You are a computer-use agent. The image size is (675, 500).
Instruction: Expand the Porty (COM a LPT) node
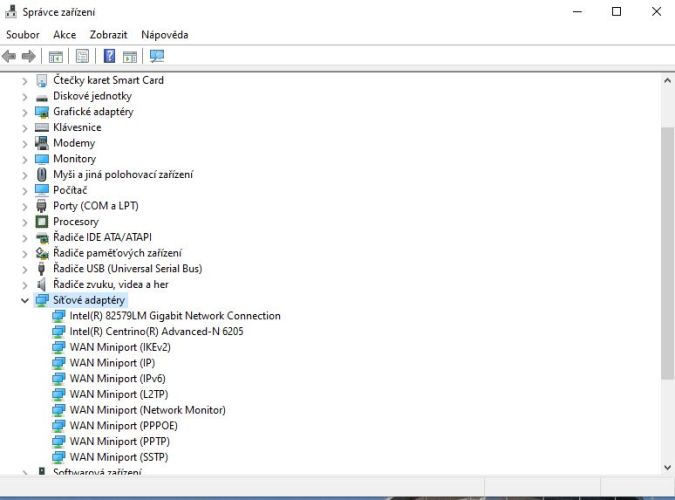coord(25,207)
